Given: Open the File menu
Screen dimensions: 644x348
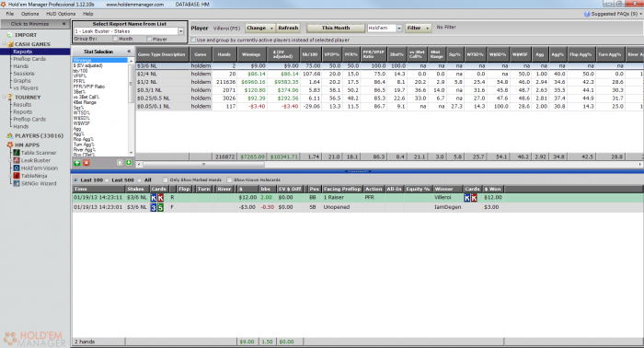Looking at the screenshot, I should coord(10,14).
